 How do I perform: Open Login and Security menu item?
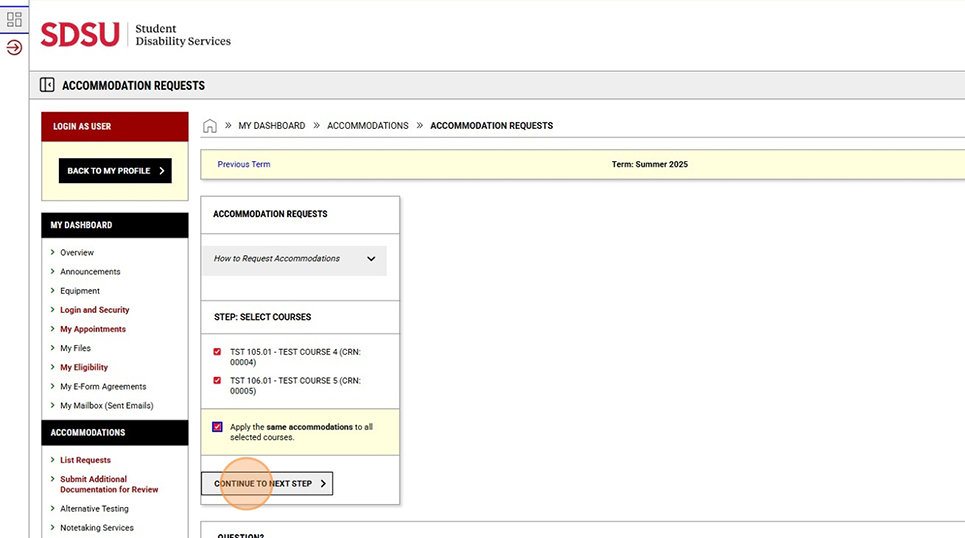click(x=95, y=310)
